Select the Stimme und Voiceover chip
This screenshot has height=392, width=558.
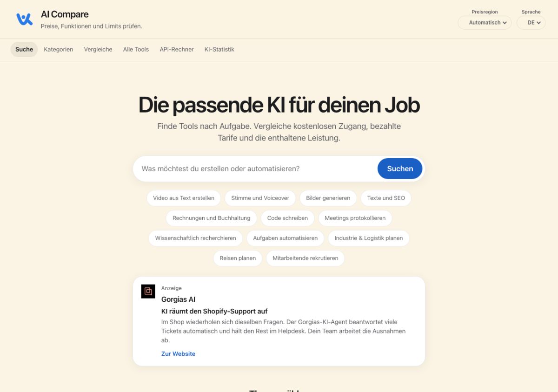260,198
